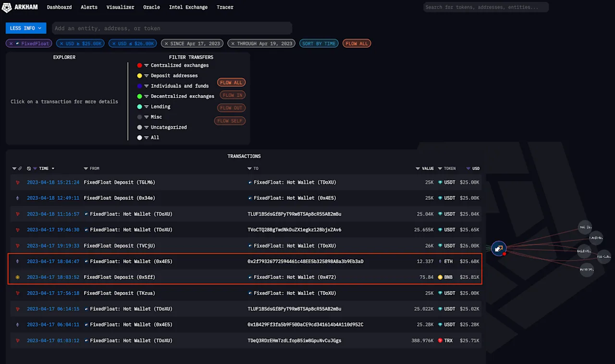Click the Tron chain icon on the 11:16:57 row
This screenshot has height=364, width=615.
[x=18, y=214]
